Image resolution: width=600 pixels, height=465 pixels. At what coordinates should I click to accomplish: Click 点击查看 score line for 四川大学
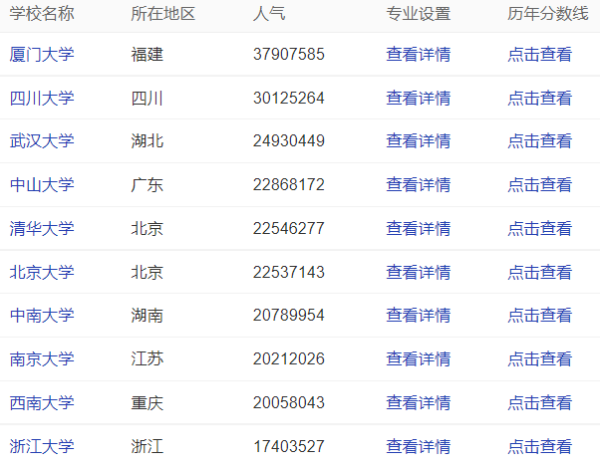540,98
